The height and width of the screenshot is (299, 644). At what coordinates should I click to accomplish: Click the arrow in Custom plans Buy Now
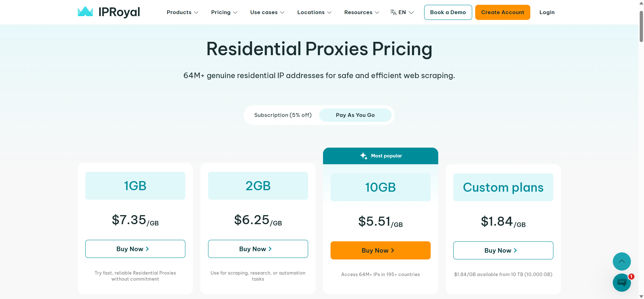tap(515, 250)
